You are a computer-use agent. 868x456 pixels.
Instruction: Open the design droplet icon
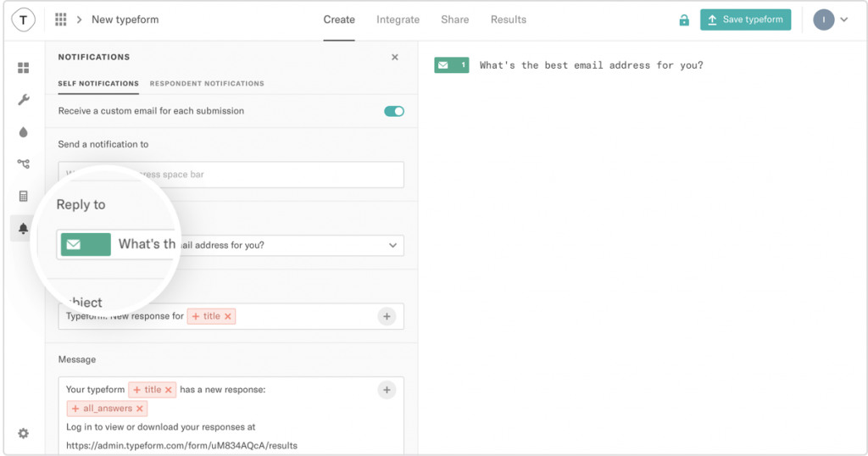click(x=24, y=132)
